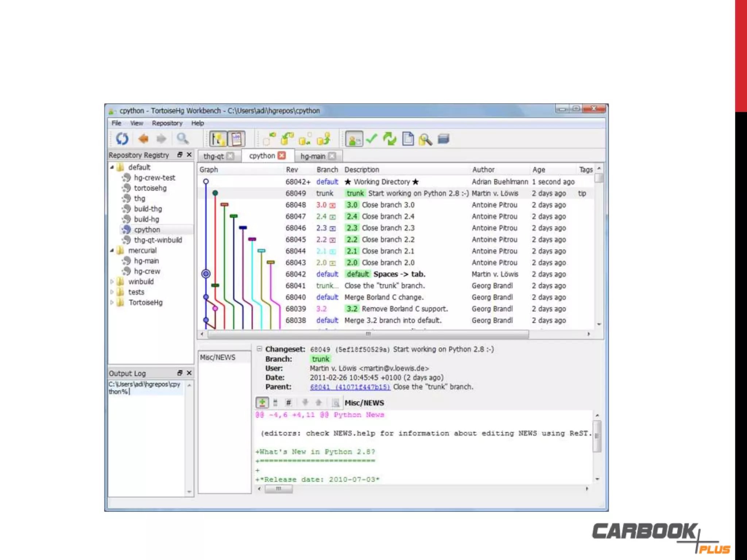Toggle the Output Log panel toolbar button

click(x=236, y=139)
